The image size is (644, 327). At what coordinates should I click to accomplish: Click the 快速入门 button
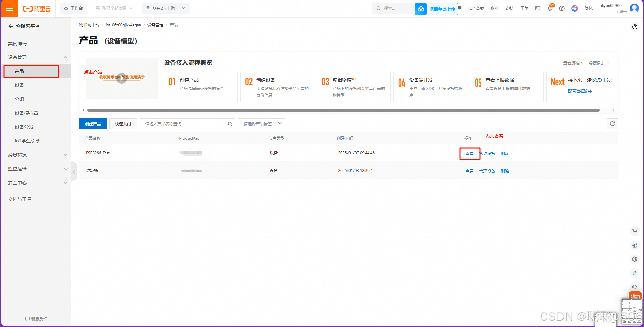point(123,124)
